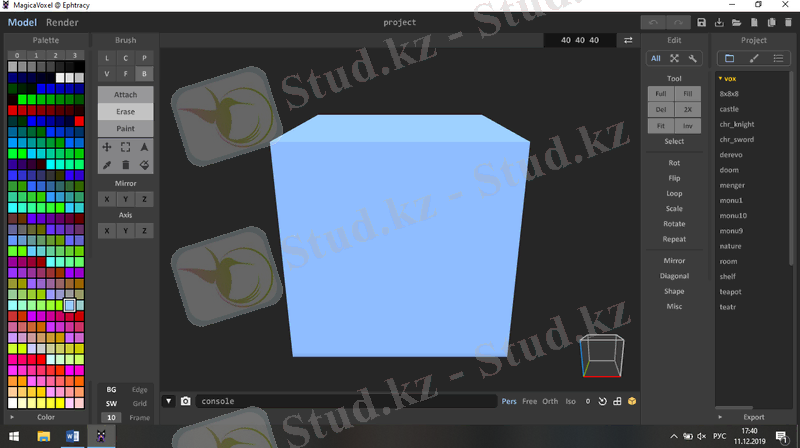
Task: Switch to the Model tab
Action: click(22, 22)
